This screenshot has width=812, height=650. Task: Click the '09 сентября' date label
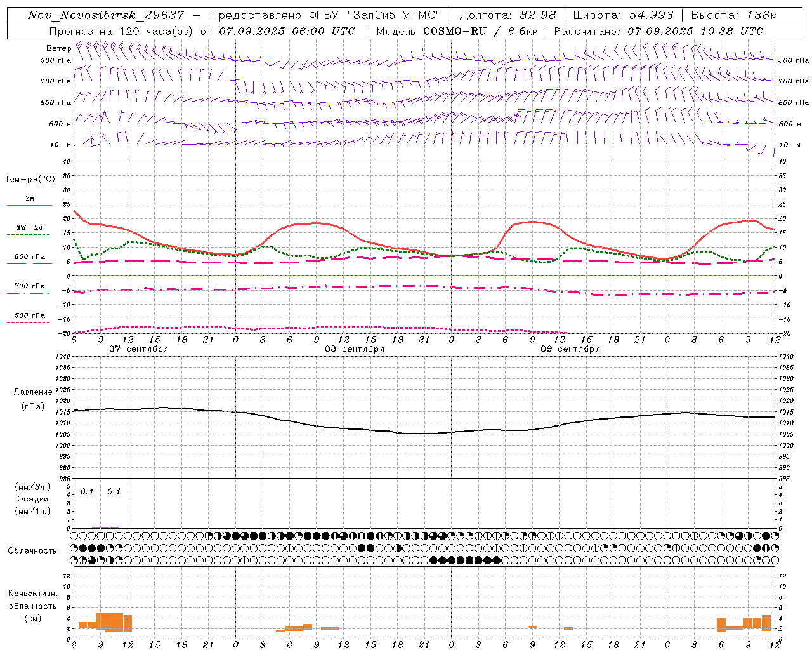pos(570,349)
